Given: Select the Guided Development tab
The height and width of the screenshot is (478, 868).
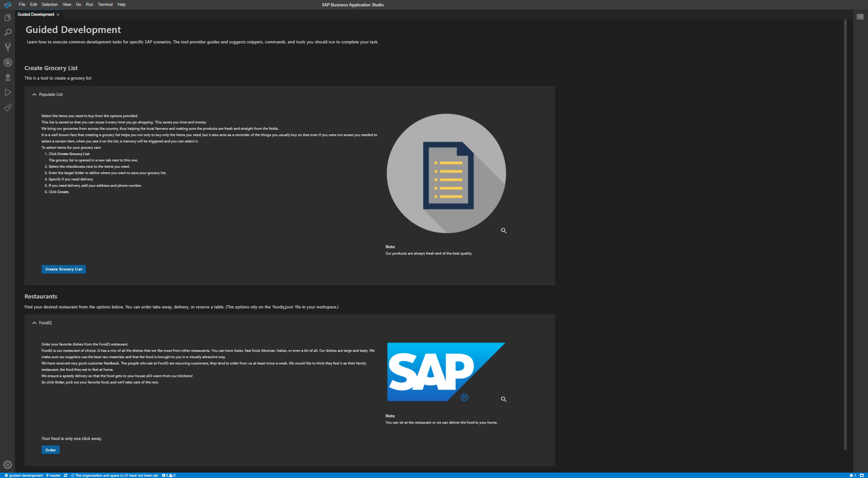Looking at the screenshot, I should 36,14.
